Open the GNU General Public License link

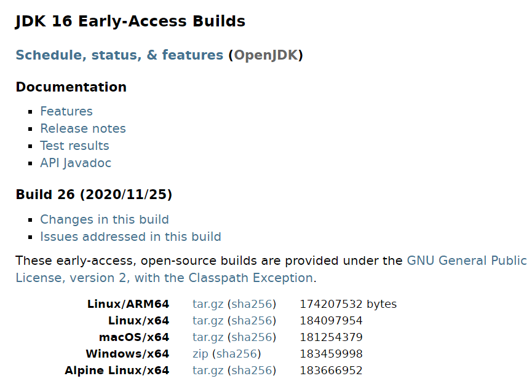(466, 261)
